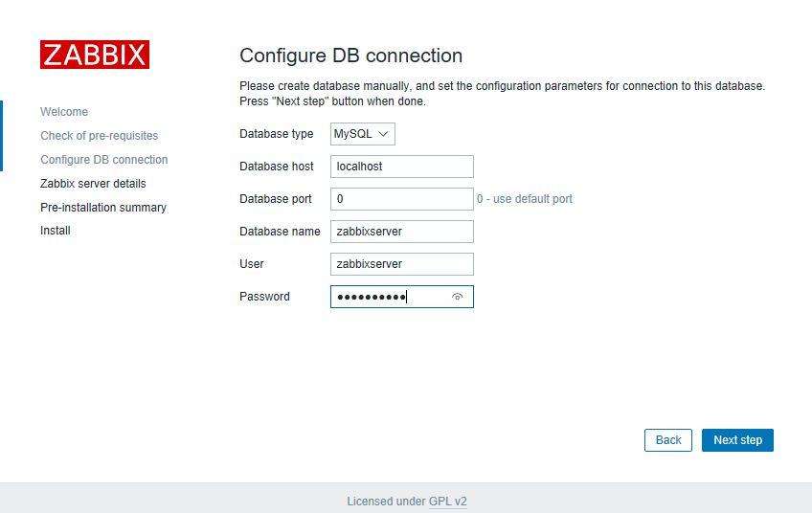The height and width of the screenshot is (513, 812).
Task: Focus the Database name field
Action: point(402,232)
